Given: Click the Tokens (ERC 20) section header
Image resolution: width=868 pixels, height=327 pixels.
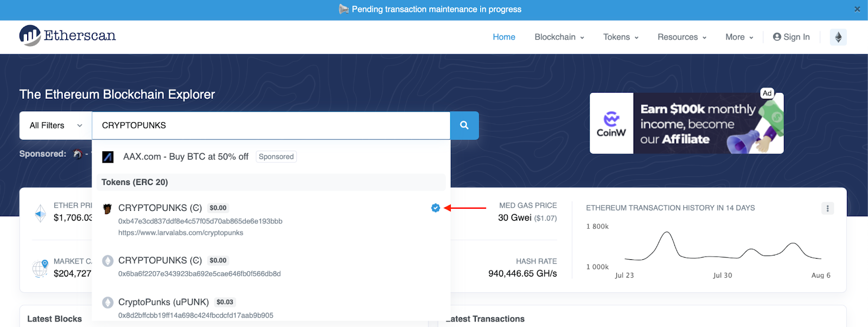Looking at the screenshot, I should [x=271, y=182].
